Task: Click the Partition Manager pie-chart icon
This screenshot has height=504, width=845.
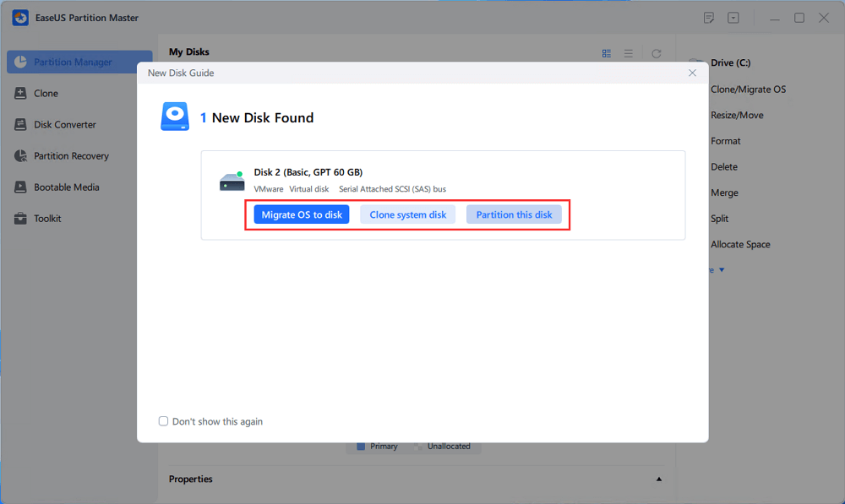Action: [20, 62]
